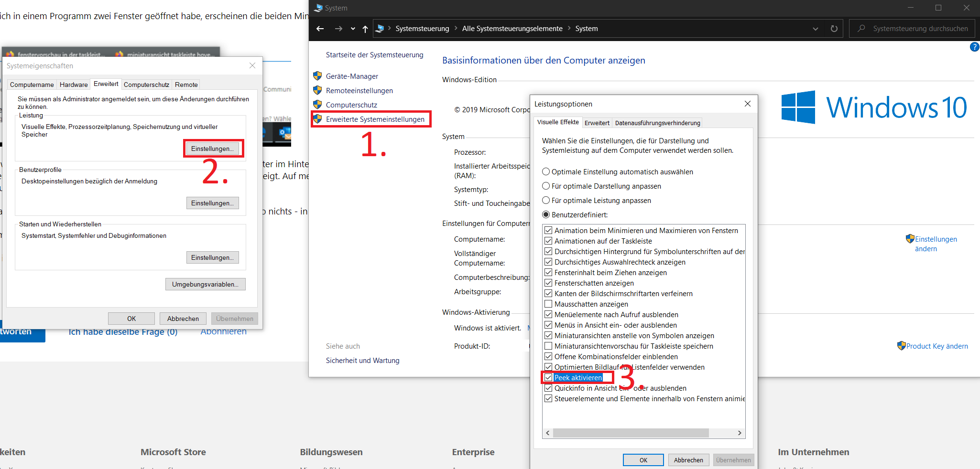Click OK in Systemeigenschaften
Screen dimensions: 980x469
pyautogui.click(x=131, y=319)
